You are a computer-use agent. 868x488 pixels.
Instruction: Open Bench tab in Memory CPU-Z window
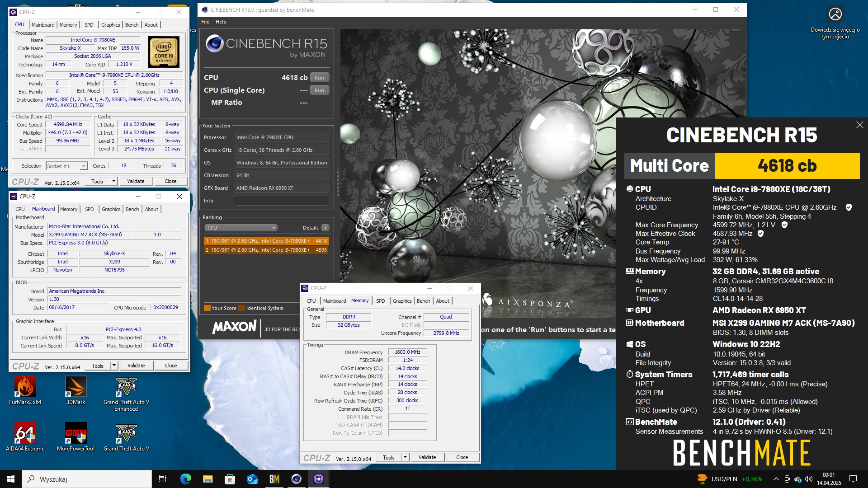pos(424,301)
